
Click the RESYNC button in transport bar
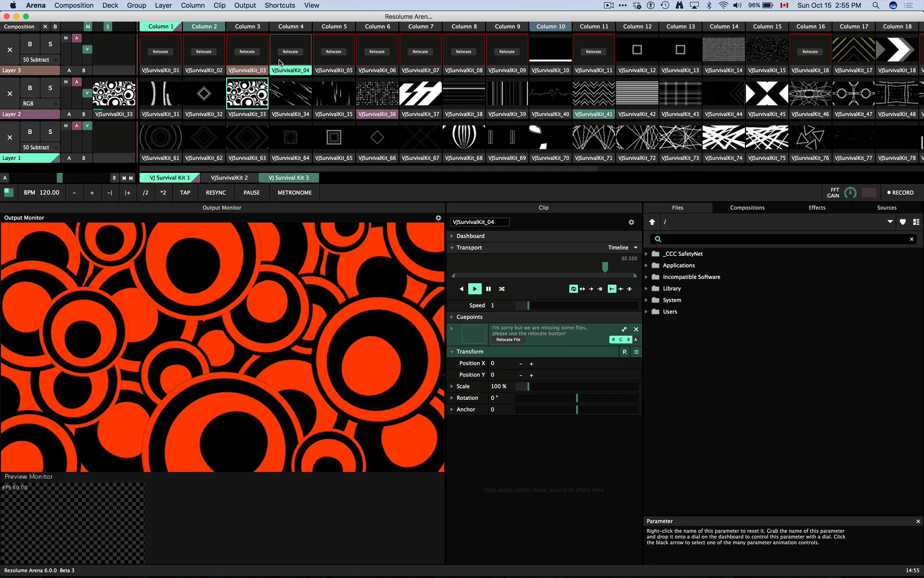216,193
